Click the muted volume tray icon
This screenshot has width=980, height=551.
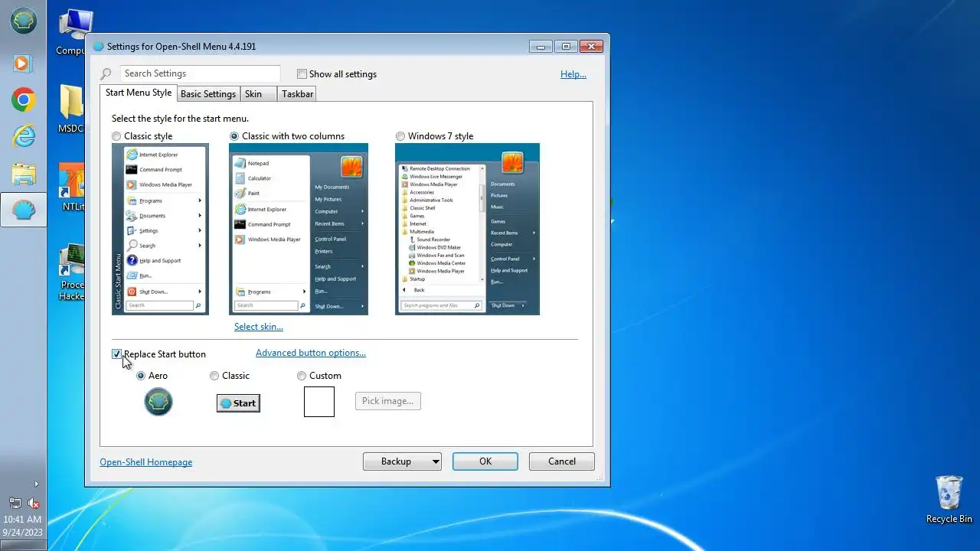[34, 503]
